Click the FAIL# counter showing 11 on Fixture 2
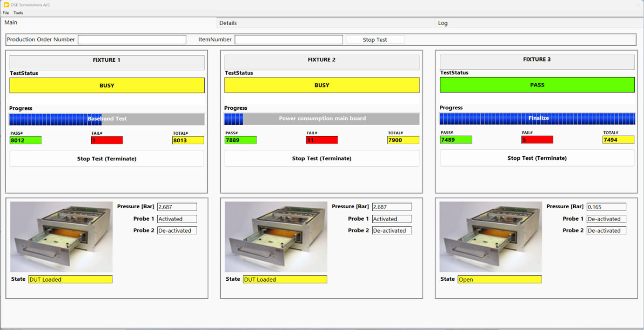This screenshot has height=330, width=644. (x=322, y=139)
